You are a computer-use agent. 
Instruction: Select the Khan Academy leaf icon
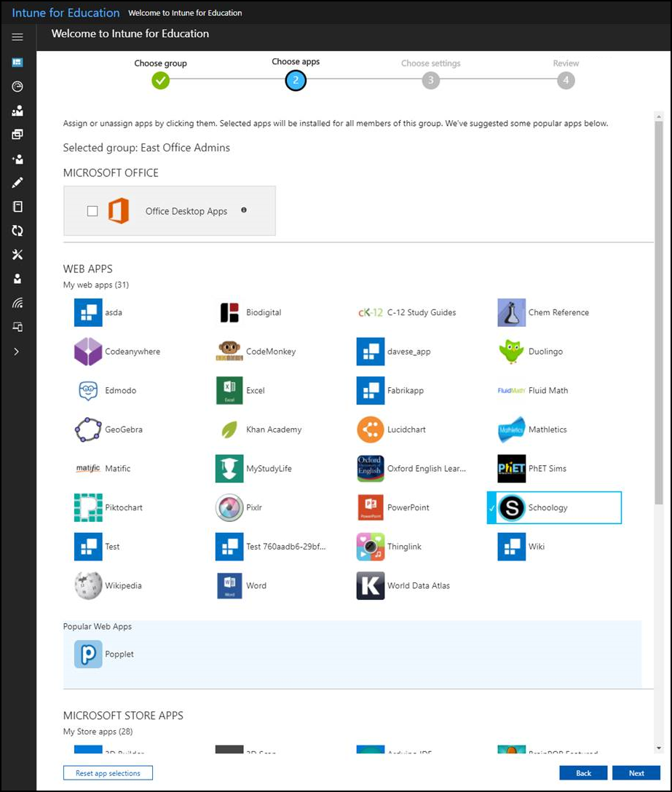coord(229,429)
